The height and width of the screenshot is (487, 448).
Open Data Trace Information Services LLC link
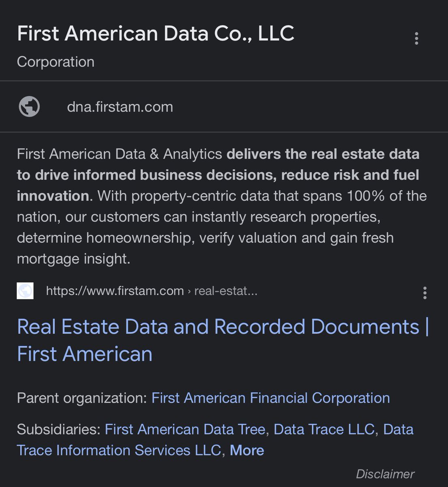(118, 450)
